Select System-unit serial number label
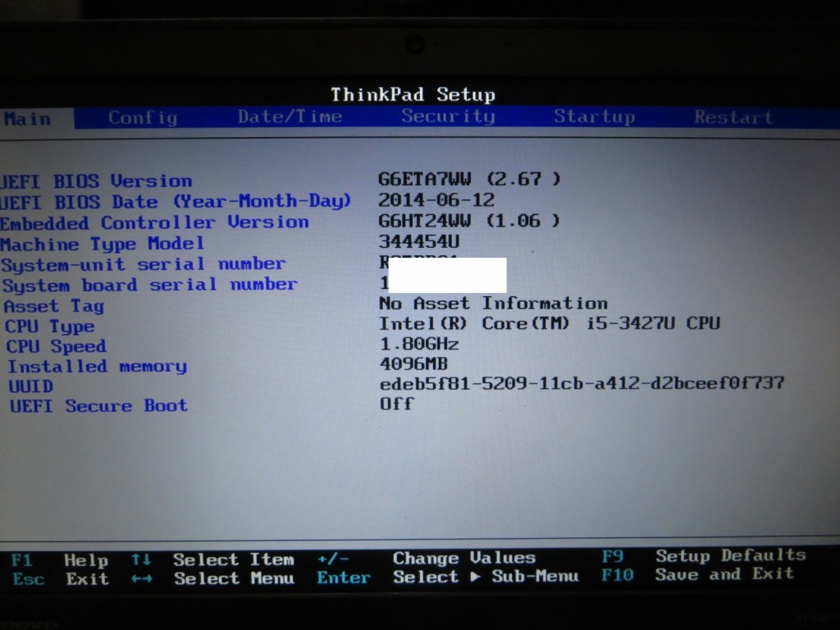 coord(144,264)
